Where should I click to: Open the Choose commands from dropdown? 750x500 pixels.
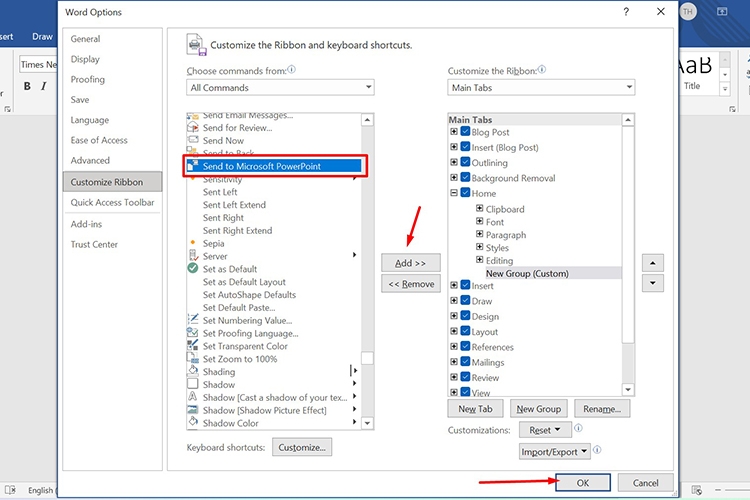click(x=280, y=87)
